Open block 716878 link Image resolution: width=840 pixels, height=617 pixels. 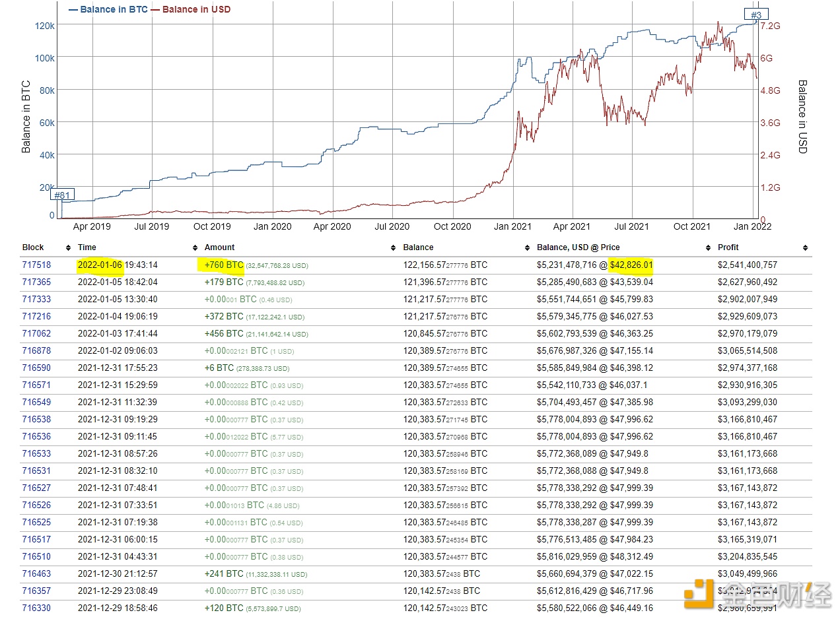point(36,351)
